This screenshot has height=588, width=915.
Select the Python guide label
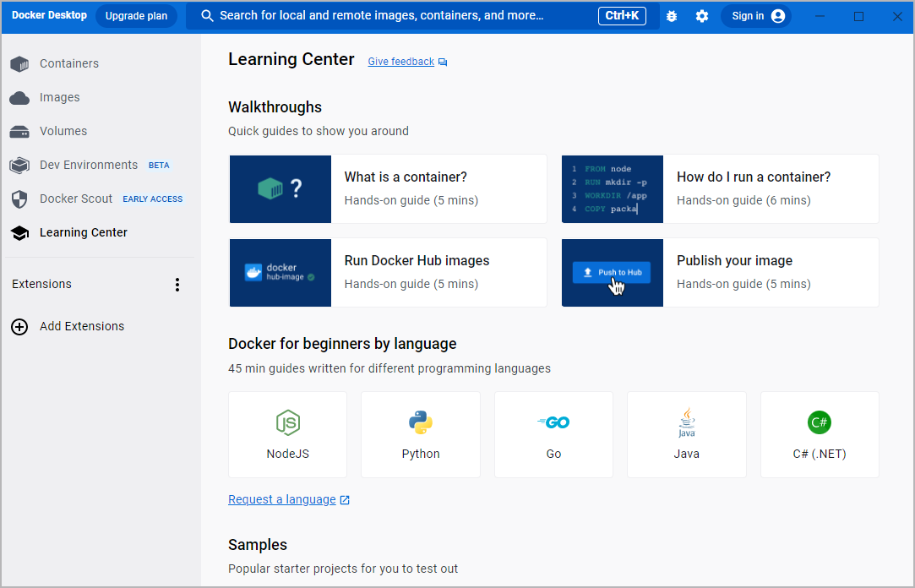tap(421, 454)
